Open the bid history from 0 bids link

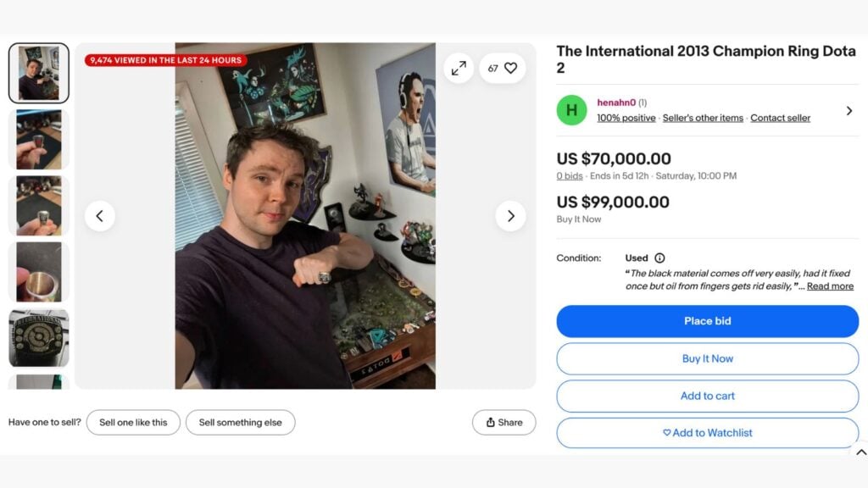pyautogui.click(x=568, y=176)
